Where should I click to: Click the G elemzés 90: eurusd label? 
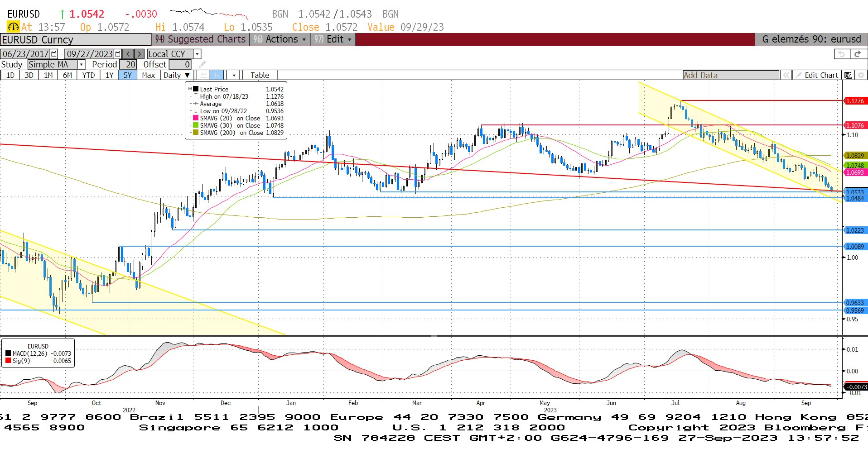coord(811,39)
